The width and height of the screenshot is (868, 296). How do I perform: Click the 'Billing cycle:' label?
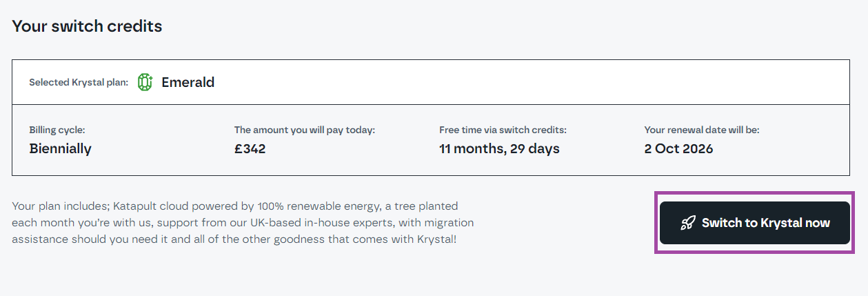click(x=57, y=130)
